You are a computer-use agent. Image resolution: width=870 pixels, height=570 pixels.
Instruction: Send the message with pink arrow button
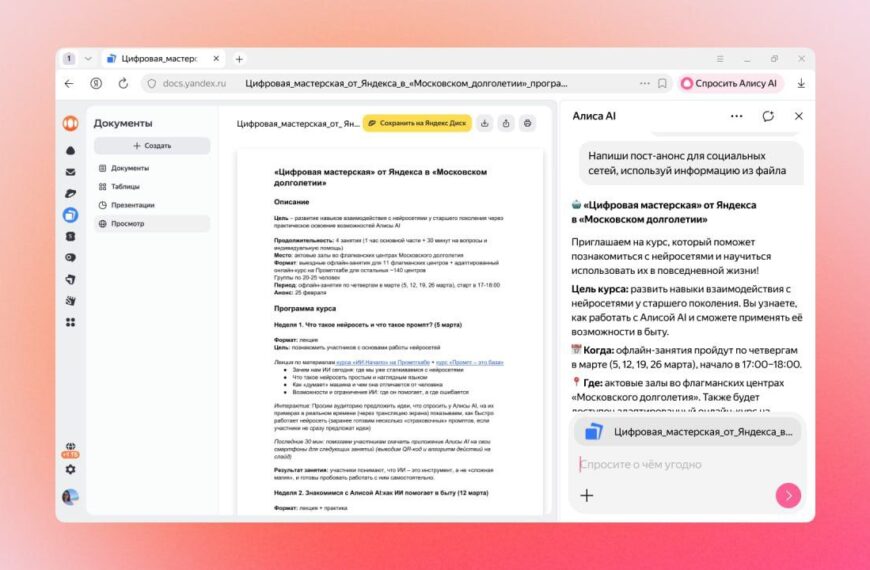tap(788, 495)
